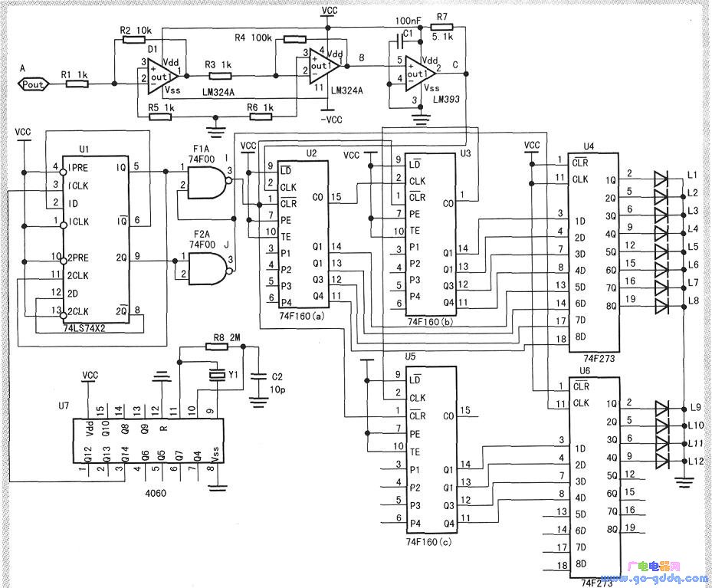Click the U2 designator label
This screenshot has width=712, height=588.
point(311,153)
